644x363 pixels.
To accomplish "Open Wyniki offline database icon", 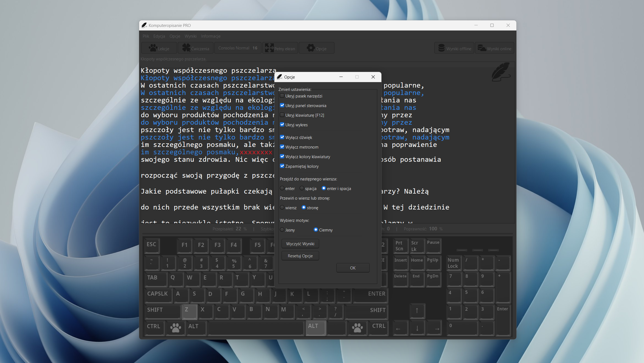I will coord(441,48).
